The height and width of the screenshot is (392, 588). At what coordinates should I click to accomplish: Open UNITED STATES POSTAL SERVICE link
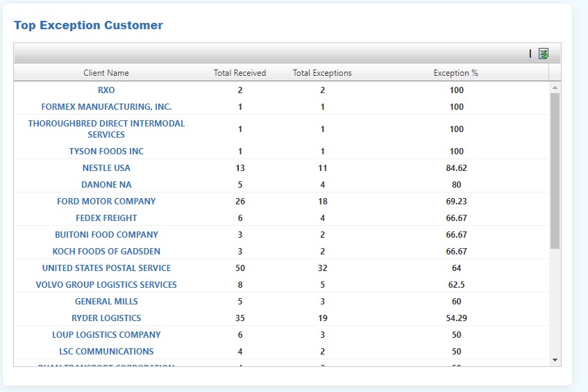pos(106,268)
